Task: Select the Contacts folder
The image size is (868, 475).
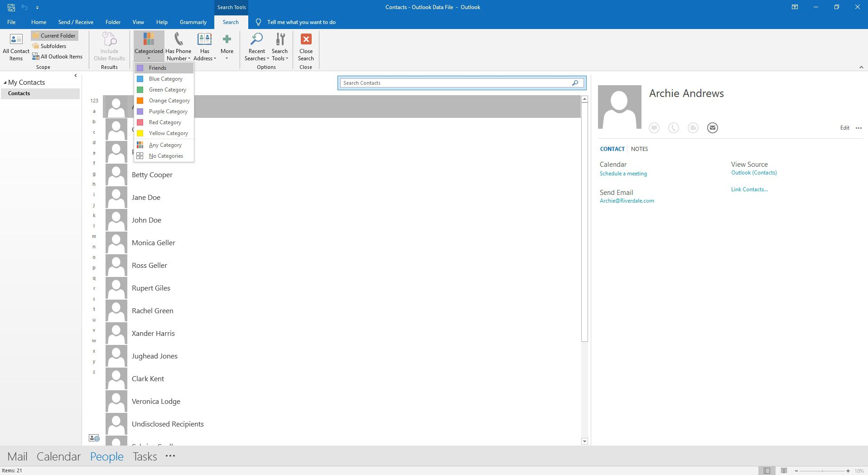Action: [40, 93]
